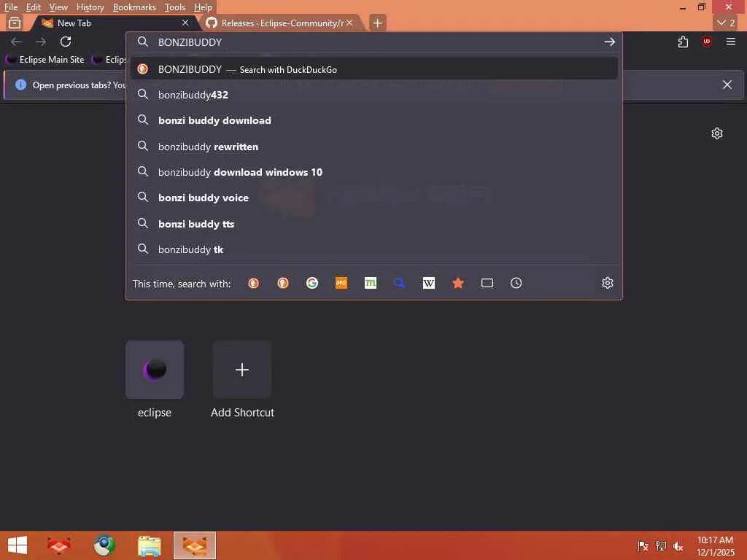Open the History menu
Image resolution: width=747 pixels, height=560 pixels.
pyautogui.click(x=90, y=7)
